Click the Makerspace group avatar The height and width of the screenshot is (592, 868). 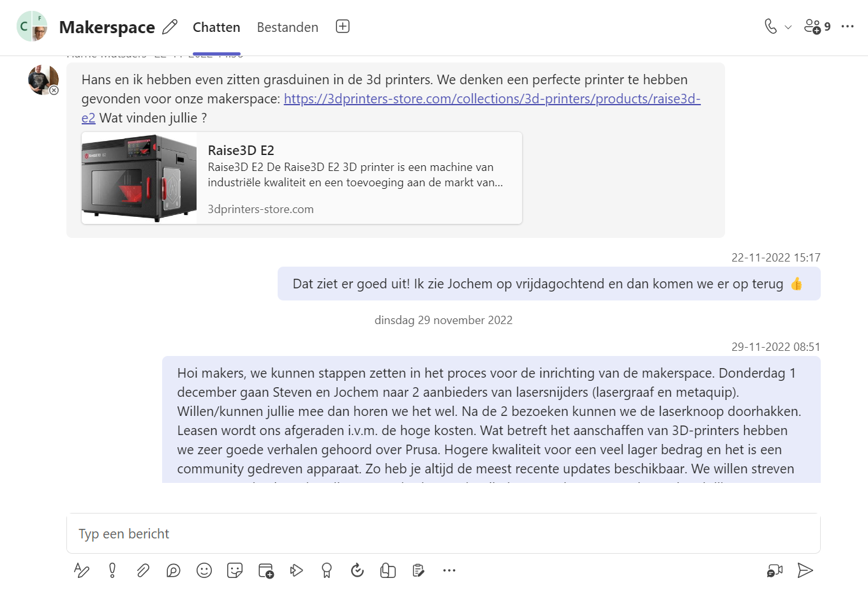pyautogui.click(x=32, y=26)
